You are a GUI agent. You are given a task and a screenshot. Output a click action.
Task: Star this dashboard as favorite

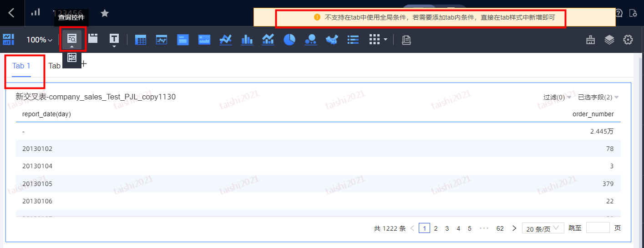[105, 13]
